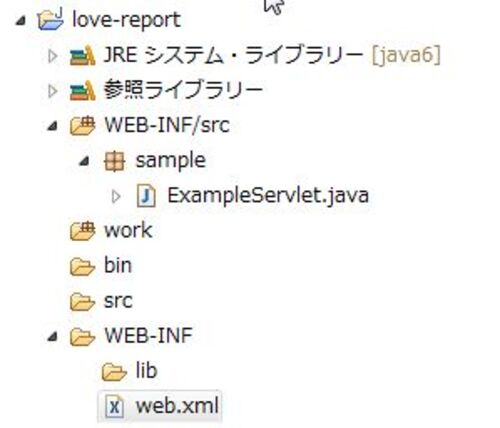Select the ExampleServlet.java label
This screenshot has width=500, height=428.
[x=268, y=196]
